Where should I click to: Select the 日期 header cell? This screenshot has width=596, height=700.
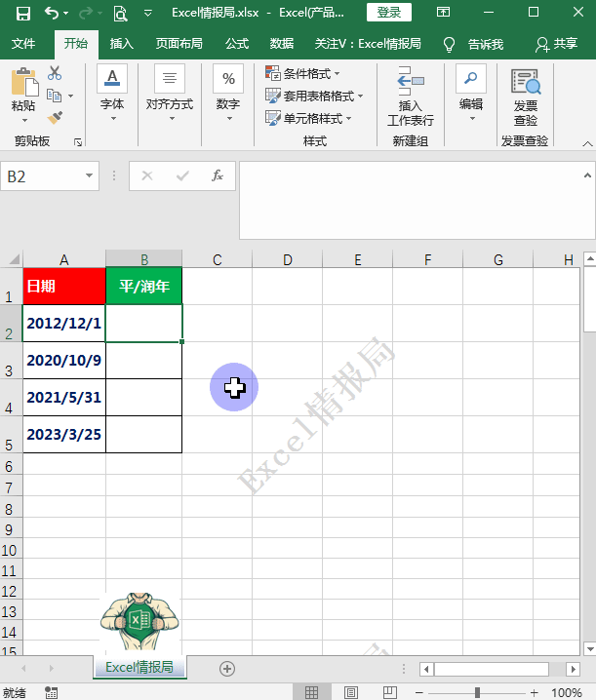coord(64,287)
